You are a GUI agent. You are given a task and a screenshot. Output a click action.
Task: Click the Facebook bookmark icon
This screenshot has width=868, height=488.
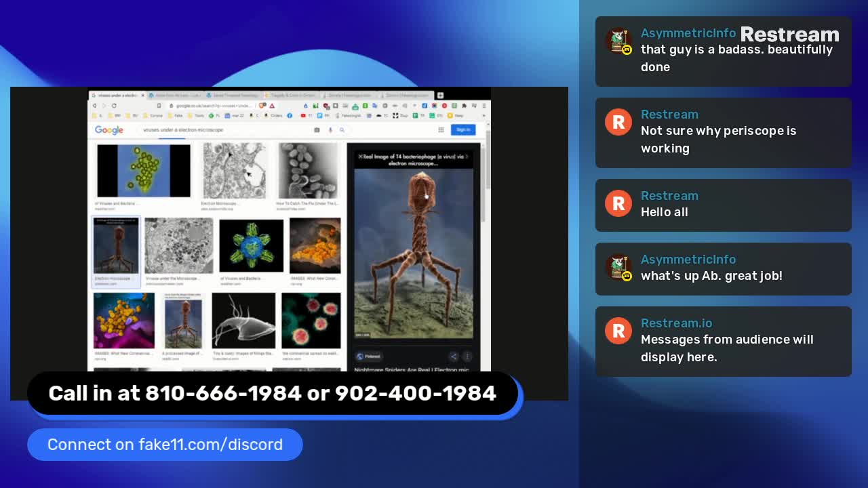pyautogui.click(x=290, y=116)
